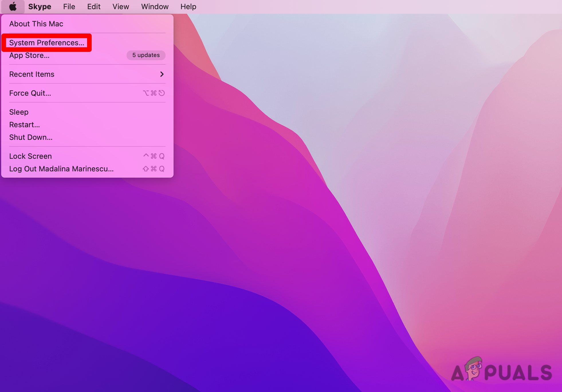Image resolution: width=562 pixels, height=392 pixels.
Task: Select Force Quit
Action: point(30,93)
